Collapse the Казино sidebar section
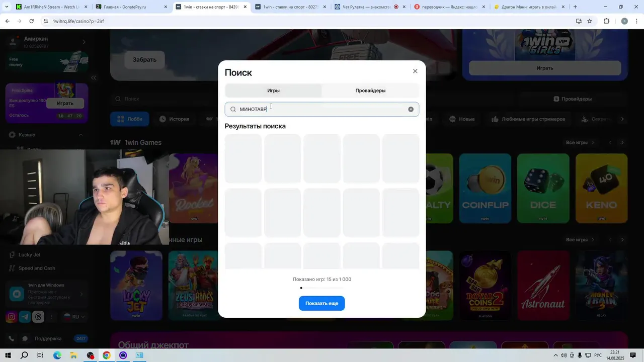Screen dimensions: 644x362 [80, 135]
